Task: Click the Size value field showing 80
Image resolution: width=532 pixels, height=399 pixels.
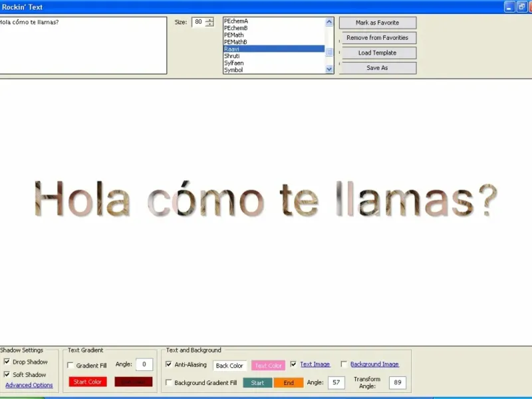Action: (x=198, y=22)
